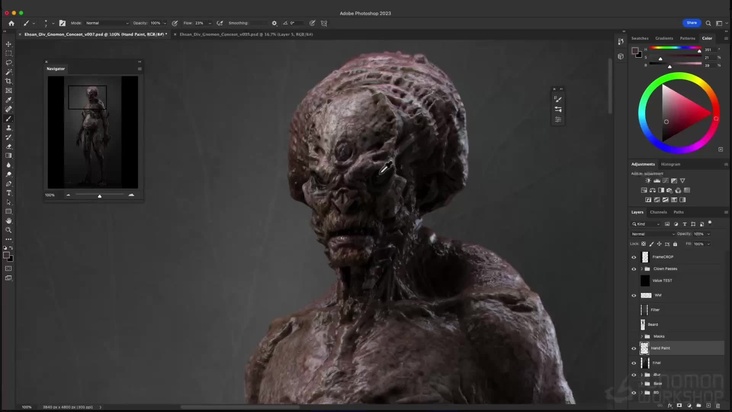Toggle visibility of BG group
Image resolution: width=732 pixels, height=412 pixels.
pos(634,393)
